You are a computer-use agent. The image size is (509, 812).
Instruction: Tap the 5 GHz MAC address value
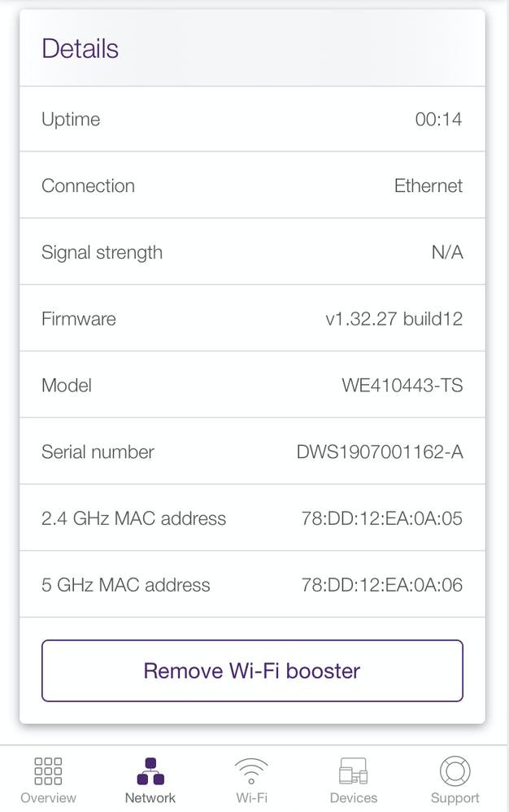(382, 585)
